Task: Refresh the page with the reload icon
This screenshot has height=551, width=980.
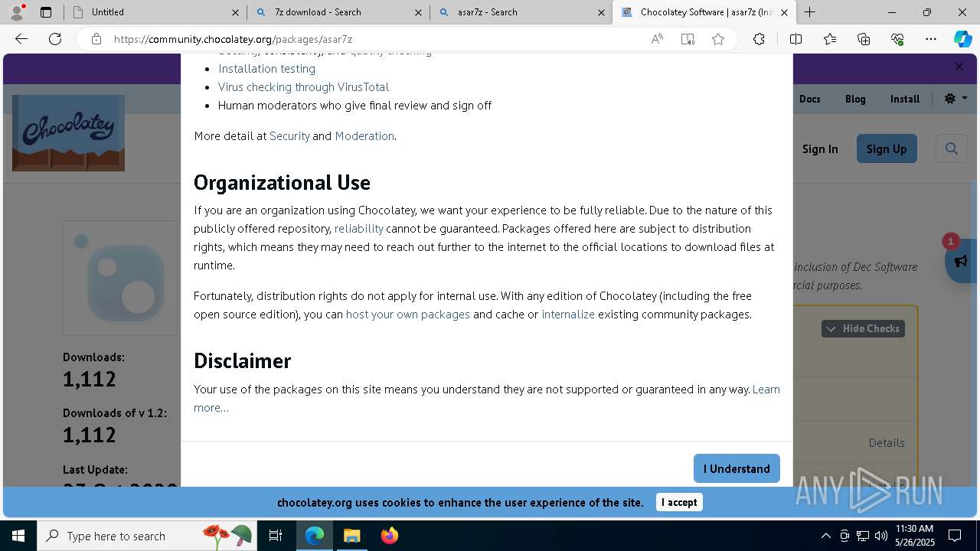Action: (x=55, y=39)
